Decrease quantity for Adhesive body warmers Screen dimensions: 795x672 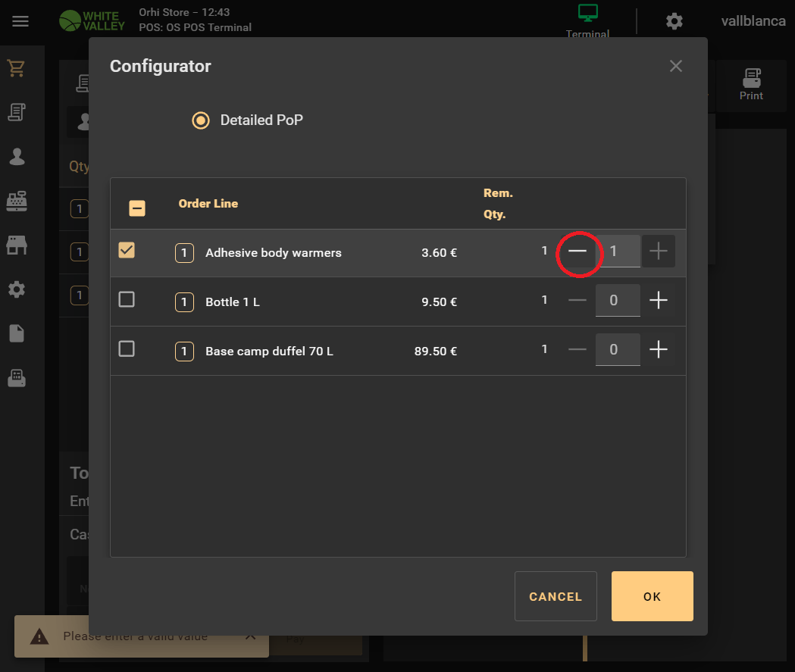[x=577, y=251]
